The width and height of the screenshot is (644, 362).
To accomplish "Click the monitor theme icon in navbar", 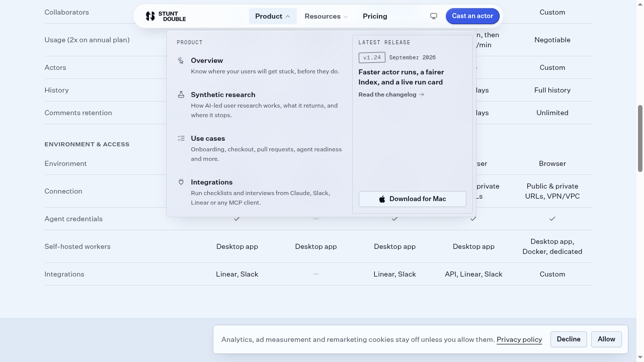I will pyautogui.click(x=434, y=16).
